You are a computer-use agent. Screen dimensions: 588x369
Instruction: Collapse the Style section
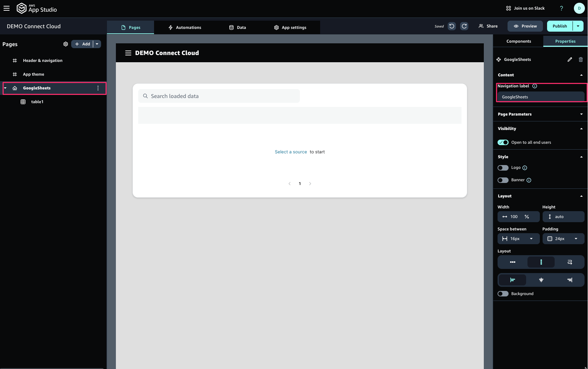581,157
